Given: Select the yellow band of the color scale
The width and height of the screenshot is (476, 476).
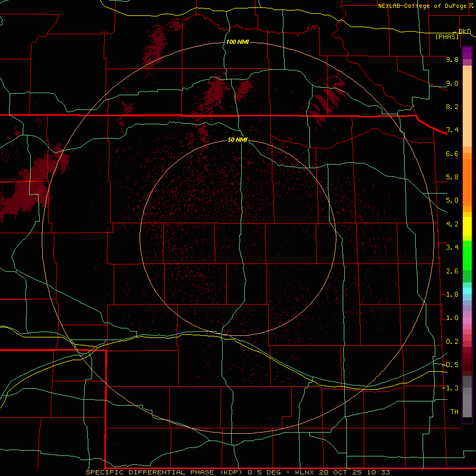Looking at the screenshot, I should (467, 226).
